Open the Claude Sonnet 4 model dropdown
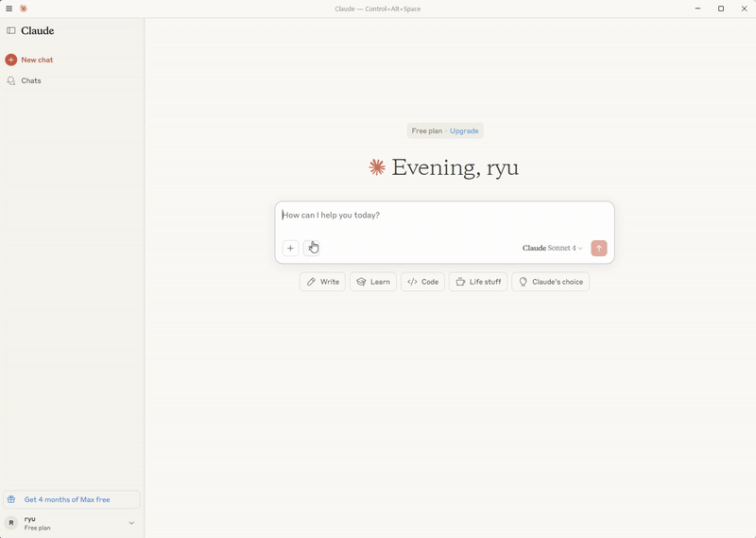The height and width of the screenshot is (538, 756). pos(553,248)
